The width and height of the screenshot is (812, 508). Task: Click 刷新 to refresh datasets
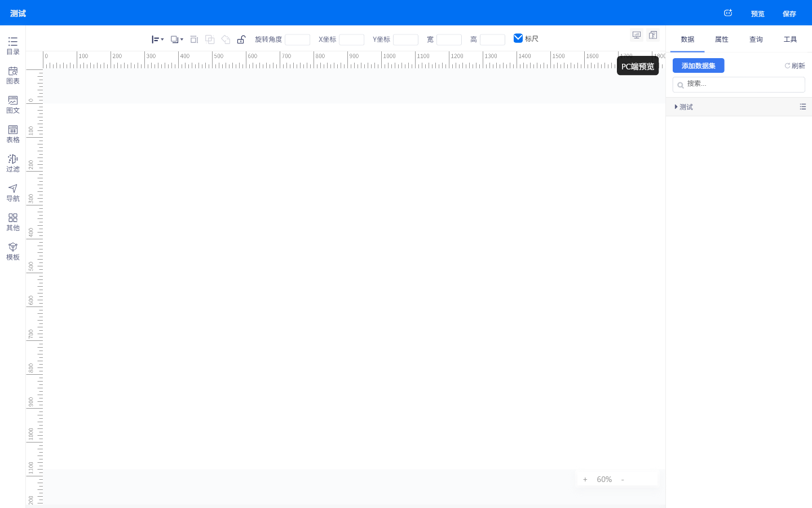point(795,66)
